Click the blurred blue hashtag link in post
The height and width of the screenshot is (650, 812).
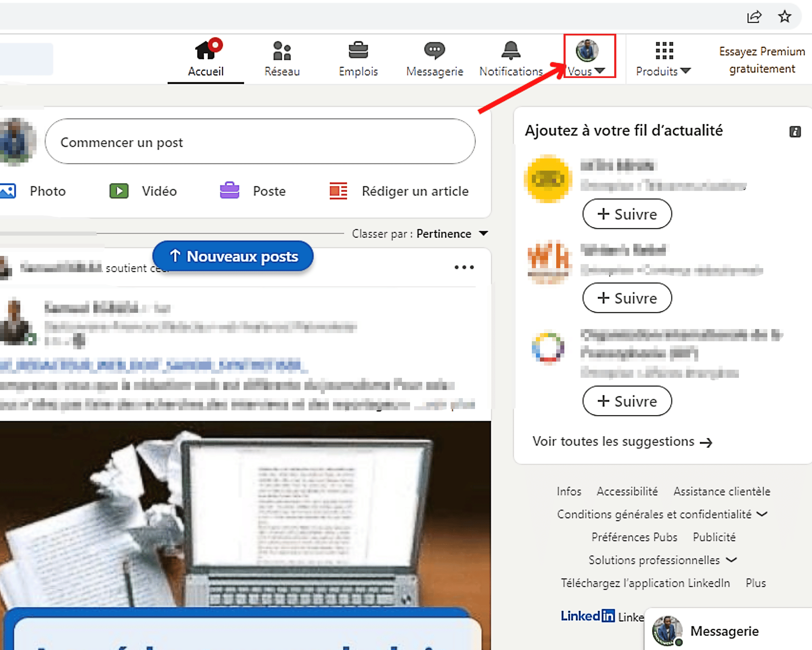pyautogui.click(x=153, y=365)
